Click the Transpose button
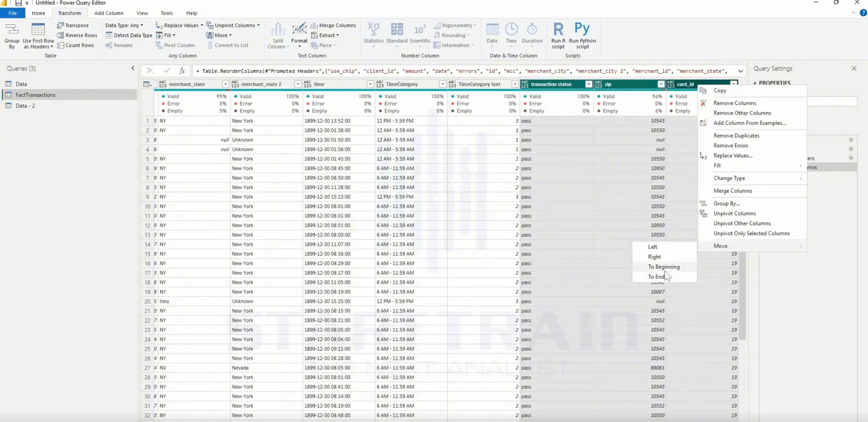 click(73, 25)
